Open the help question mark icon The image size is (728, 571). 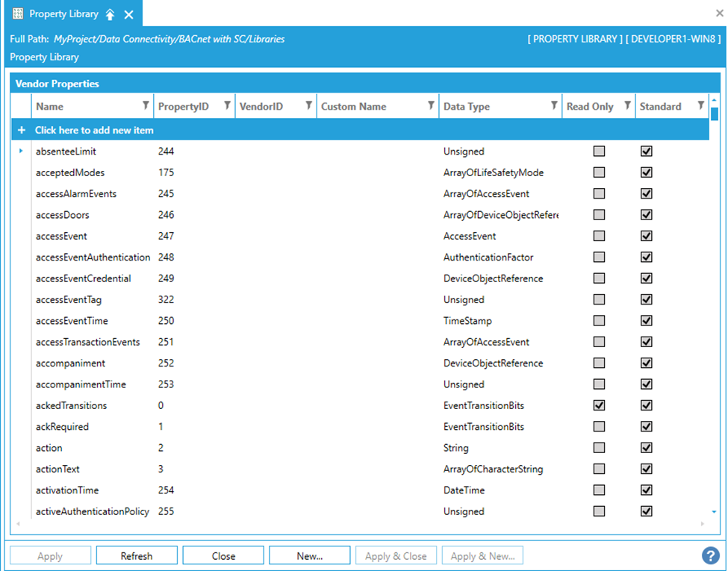click(x=710, y=556)
